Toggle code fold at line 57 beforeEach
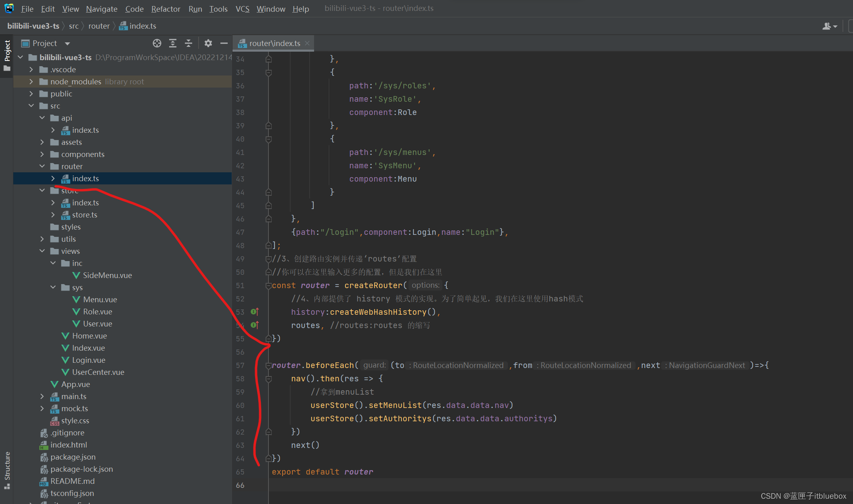853x504 pixels. [268, 366]
